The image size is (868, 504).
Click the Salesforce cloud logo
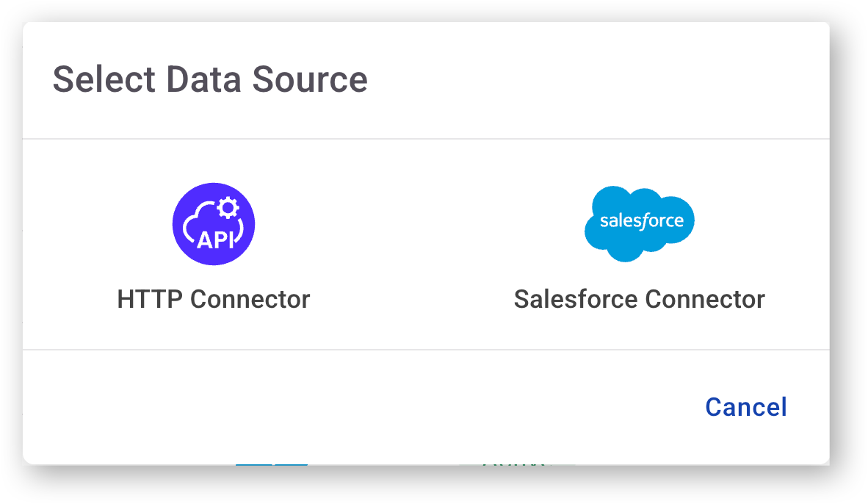639,223
